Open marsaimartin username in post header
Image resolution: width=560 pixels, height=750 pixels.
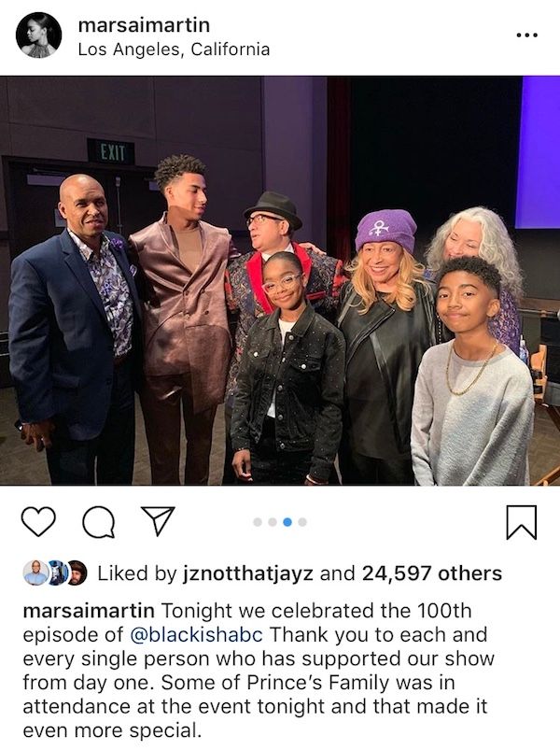pos(144,25)
